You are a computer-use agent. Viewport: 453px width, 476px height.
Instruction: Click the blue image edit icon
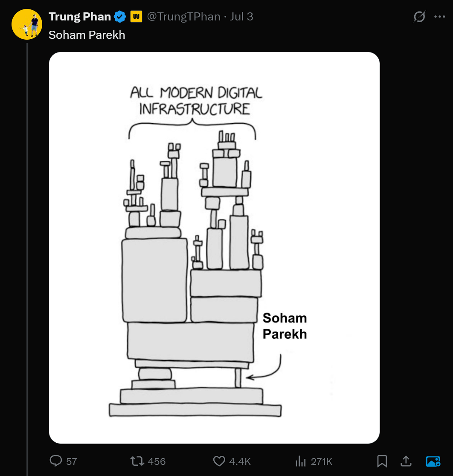[433, 461]
